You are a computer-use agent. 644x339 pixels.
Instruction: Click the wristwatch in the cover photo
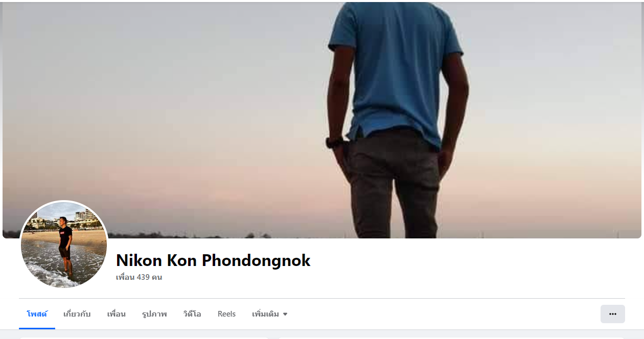coord(333,142)
